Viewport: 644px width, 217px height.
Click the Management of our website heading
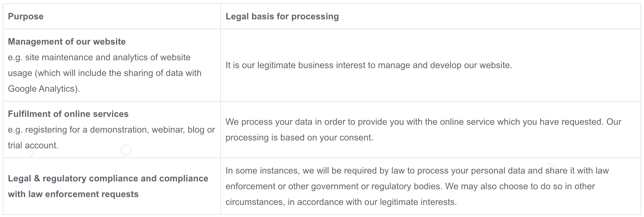point(67,42)
